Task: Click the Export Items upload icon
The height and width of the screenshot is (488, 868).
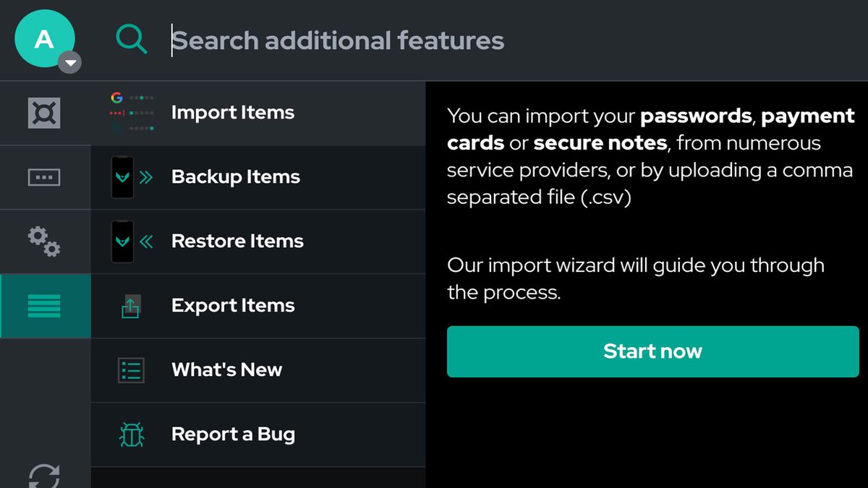Action: pos(131,306)
